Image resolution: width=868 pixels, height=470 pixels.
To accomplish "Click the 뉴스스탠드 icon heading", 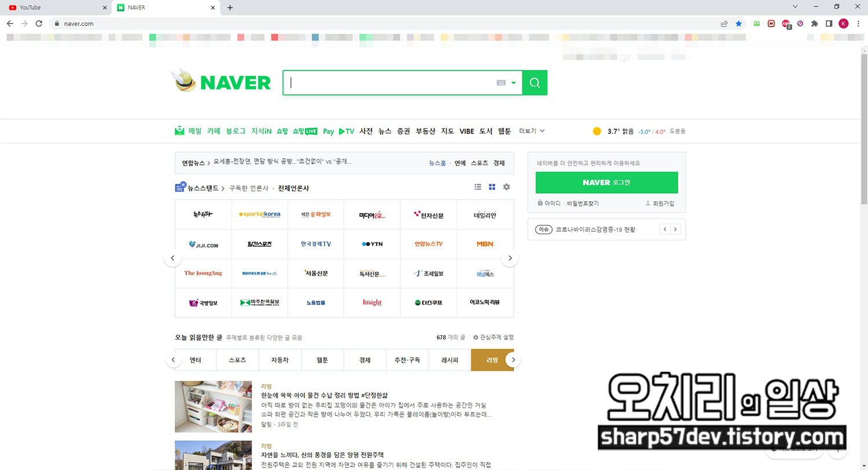I will pyautogui.click(x=197, y=188).
